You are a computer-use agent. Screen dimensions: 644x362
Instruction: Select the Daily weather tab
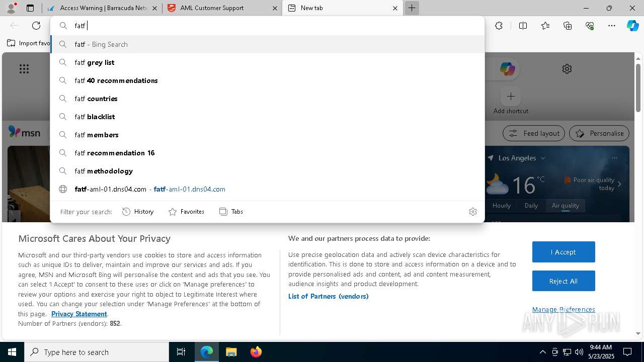(x=531, y=205)
